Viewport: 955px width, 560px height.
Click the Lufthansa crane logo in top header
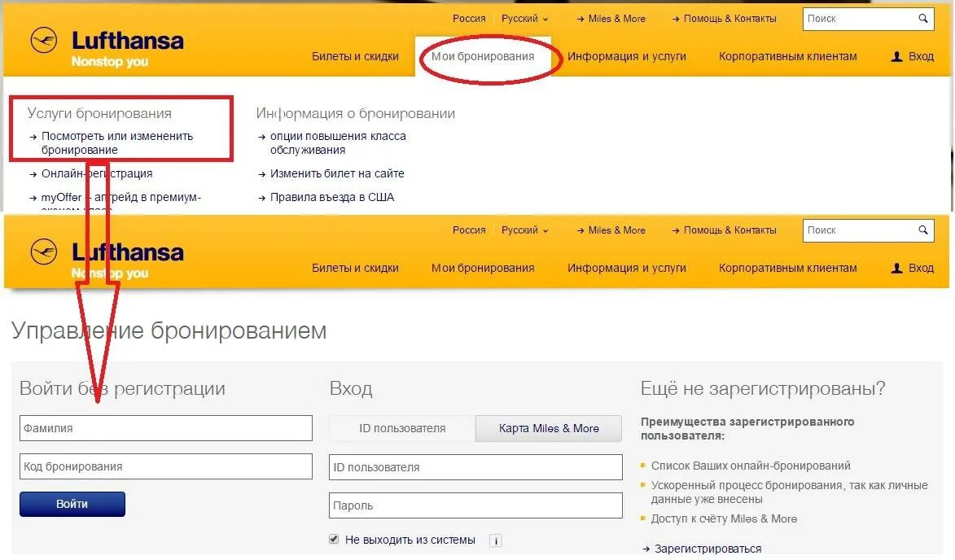(x=44, y=41)
